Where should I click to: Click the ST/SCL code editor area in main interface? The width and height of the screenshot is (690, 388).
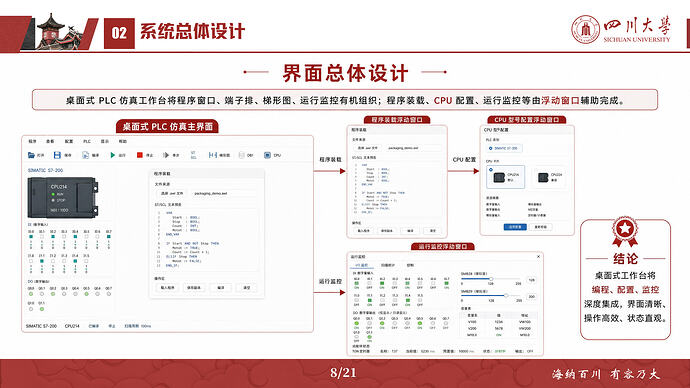point(206,239)
